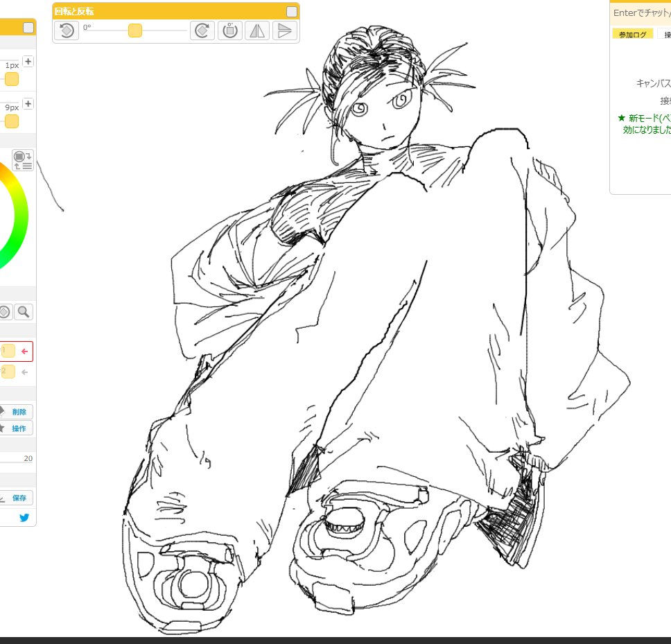
Task: Select layer 1 with the red arrow
Action: click(x=16, y=351)
